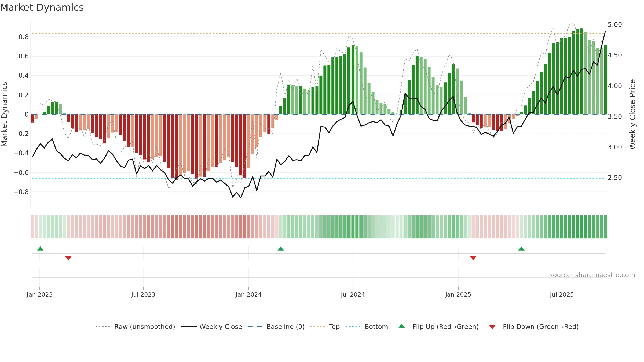Click the 4.00 price tick label
Viewport: 644px width, 362px height.
pos(615,86)
